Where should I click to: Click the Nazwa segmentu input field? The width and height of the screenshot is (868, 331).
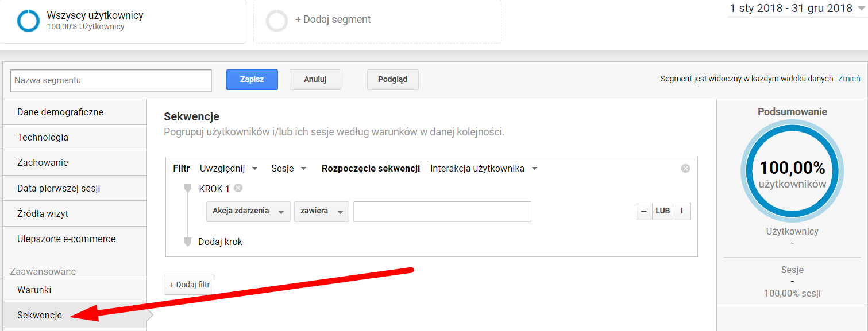point(111,80)
